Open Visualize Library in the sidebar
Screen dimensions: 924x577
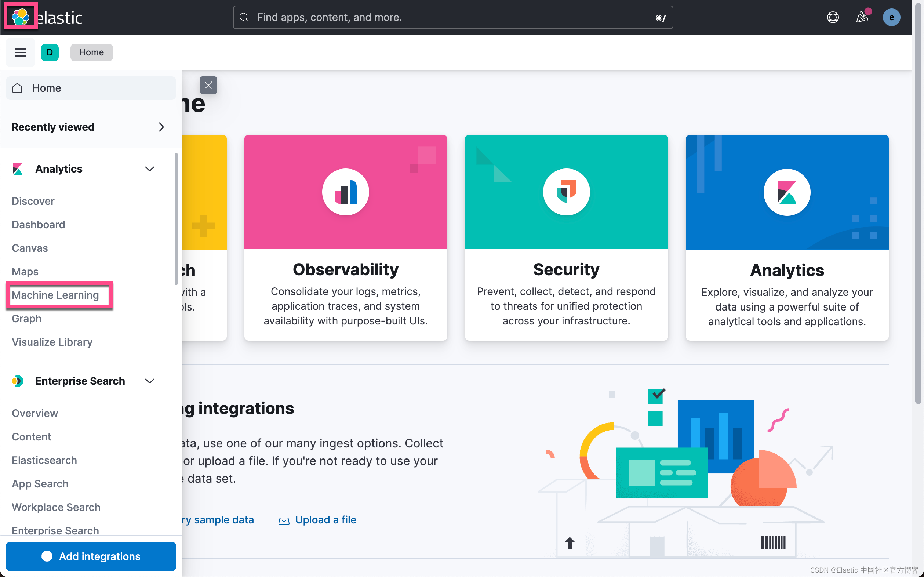52,342
